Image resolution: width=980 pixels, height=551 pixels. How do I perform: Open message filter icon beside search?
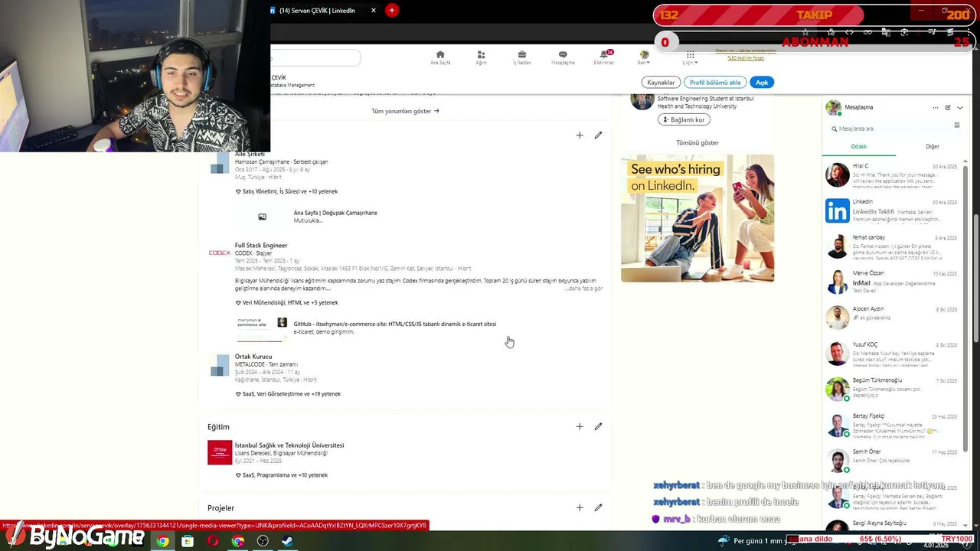(956, 126)
